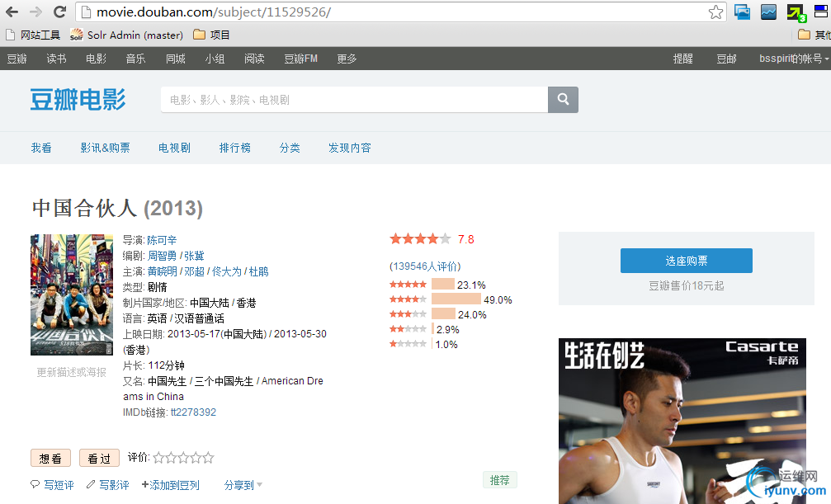831x504 pixels.
Task: Open Solr Admin (master) bookmark
Action: [126, 35]
